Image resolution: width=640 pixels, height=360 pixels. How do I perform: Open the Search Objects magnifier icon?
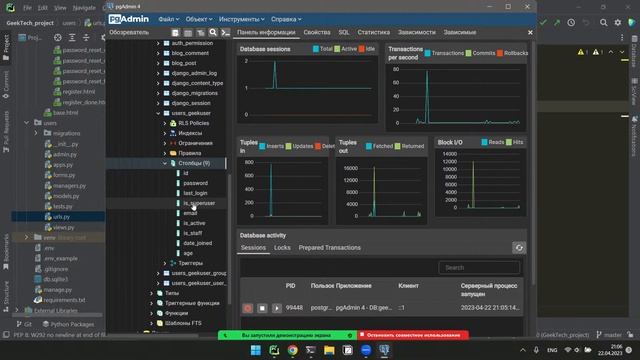coord(213,33)
